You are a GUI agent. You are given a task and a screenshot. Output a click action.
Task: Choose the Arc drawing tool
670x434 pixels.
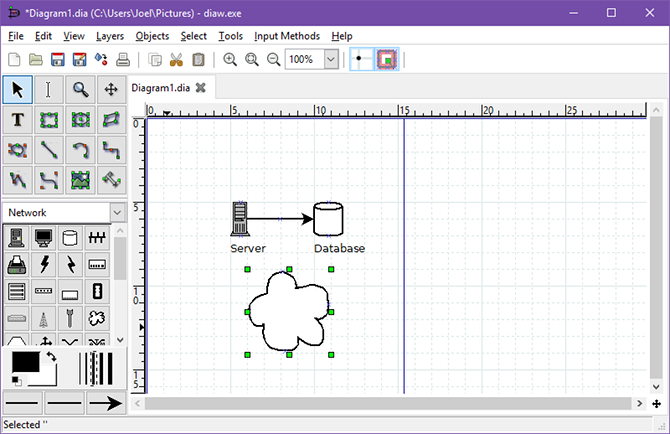tap(80, 150)
